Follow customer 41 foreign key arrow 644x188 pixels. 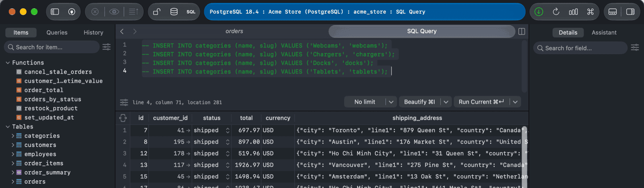tap(188, 130)
